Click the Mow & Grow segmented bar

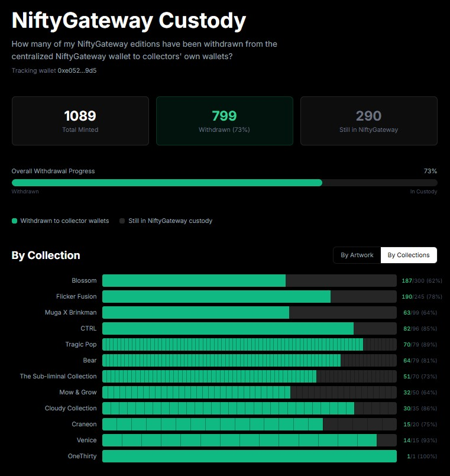250,392
